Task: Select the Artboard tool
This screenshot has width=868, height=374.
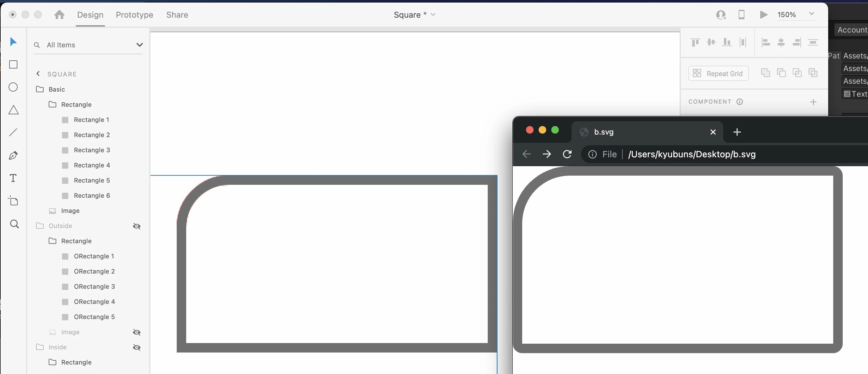Action: tap(13, 201)
